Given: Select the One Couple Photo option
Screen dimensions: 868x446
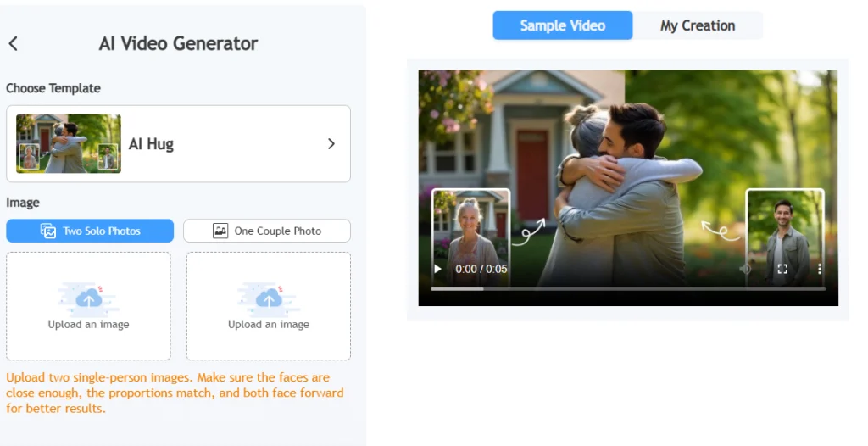Looking at the screenshot, I should coord(267,231).
